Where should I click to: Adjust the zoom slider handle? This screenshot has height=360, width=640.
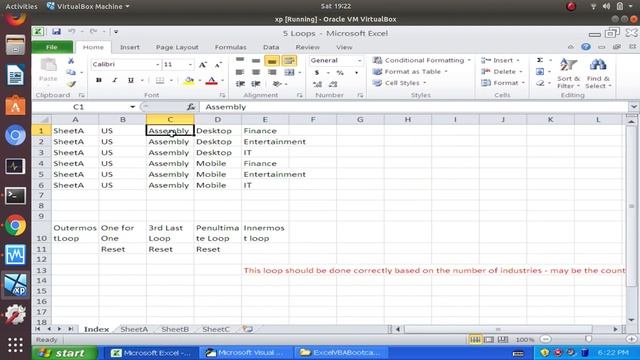pyautogui.click(x=588, y=339)
